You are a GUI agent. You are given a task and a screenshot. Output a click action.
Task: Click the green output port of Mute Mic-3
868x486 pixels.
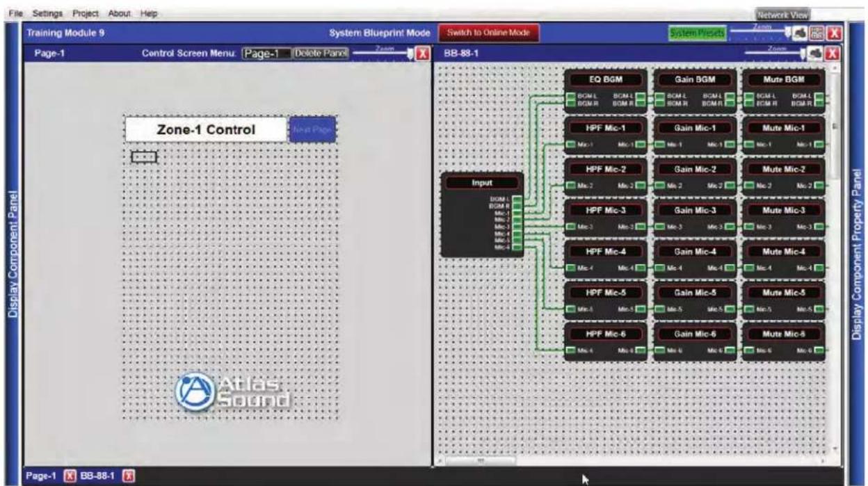820,227
